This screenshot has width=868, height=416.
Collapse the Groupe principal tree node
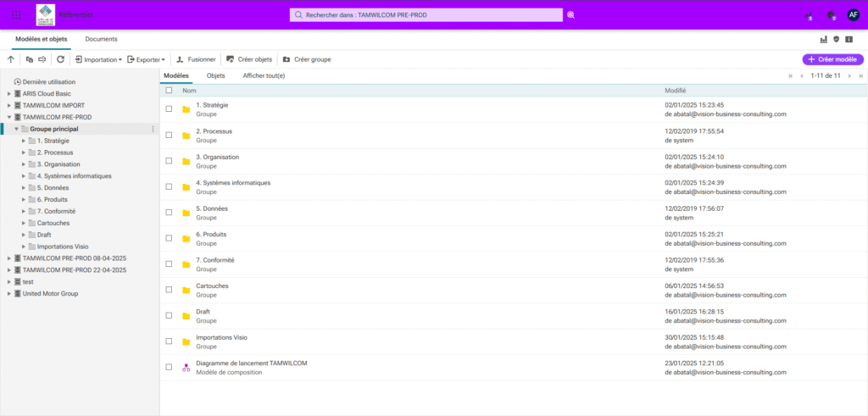[x=16, y=129]
